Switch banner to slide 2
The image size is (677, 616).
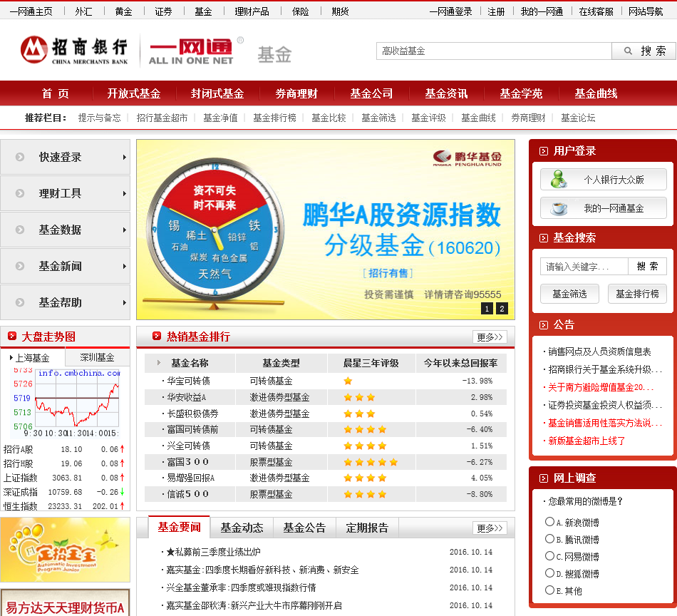click(502, 309)
